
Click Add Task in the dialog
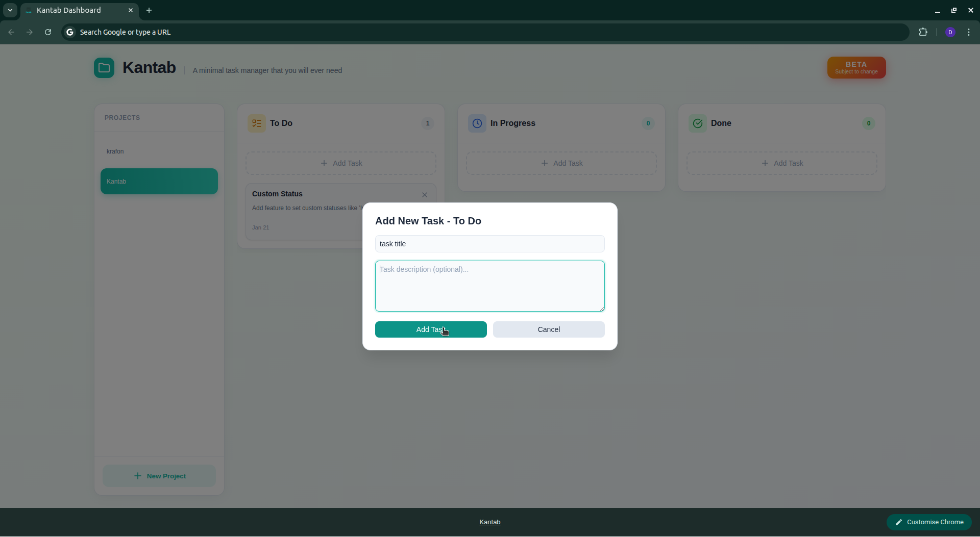(431, 329)
